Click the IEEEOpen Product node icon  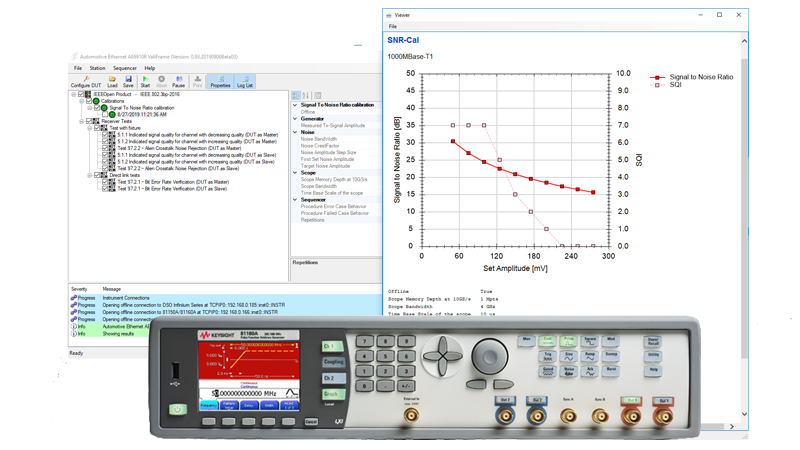[x=88, y=94]
